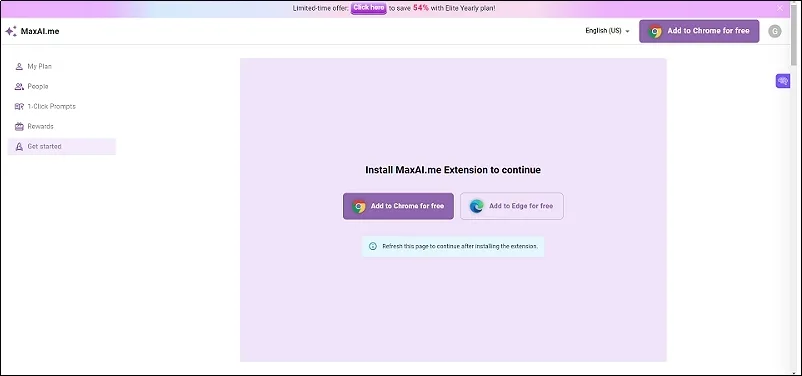
Task: Click the 1-Click Prompts book icon
Action: (x=19, y=106)
